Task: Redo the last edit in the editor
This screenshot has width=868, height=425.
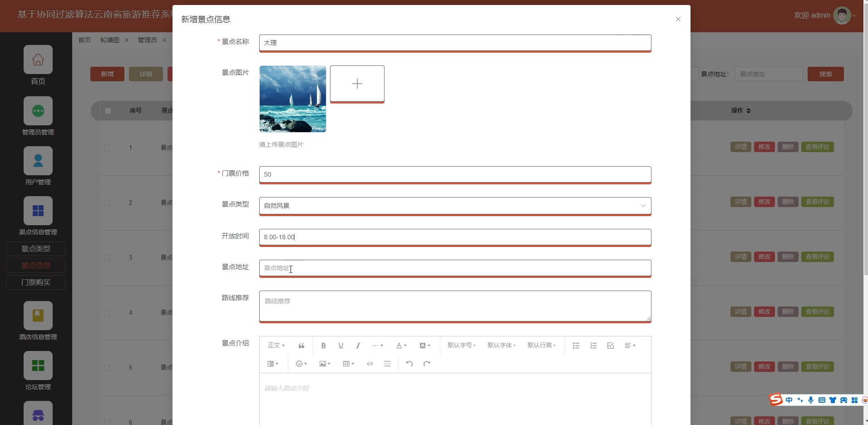Action: 427,364
